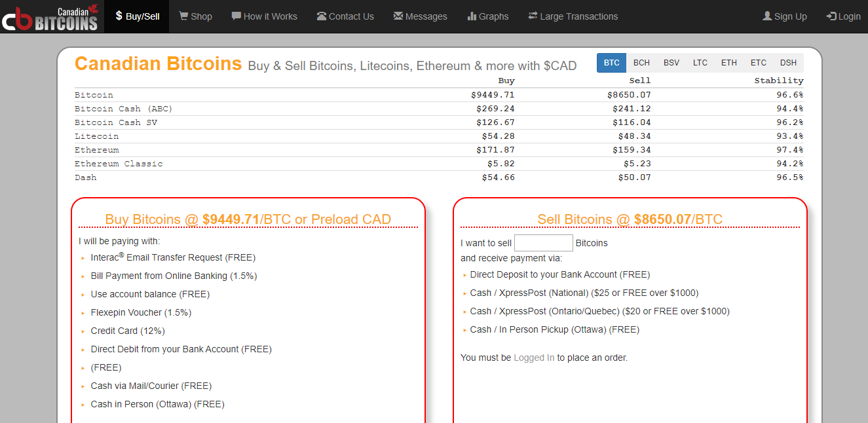Switch to the BSV tab
This screenshot has width=868, height=423.
[x=671, y=63]
